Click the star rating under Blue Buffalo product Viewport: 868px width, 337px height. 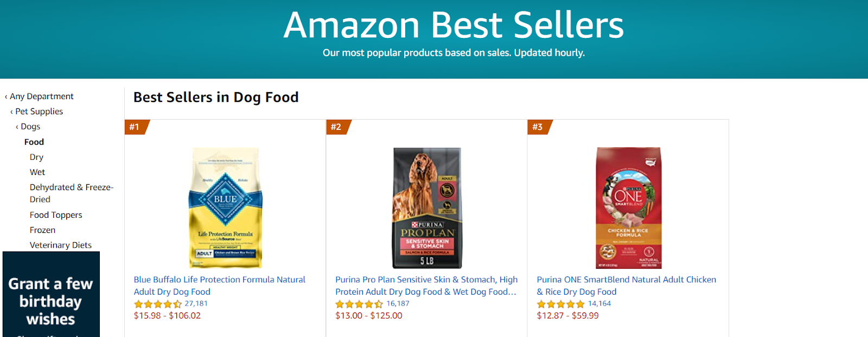(158, 304)
